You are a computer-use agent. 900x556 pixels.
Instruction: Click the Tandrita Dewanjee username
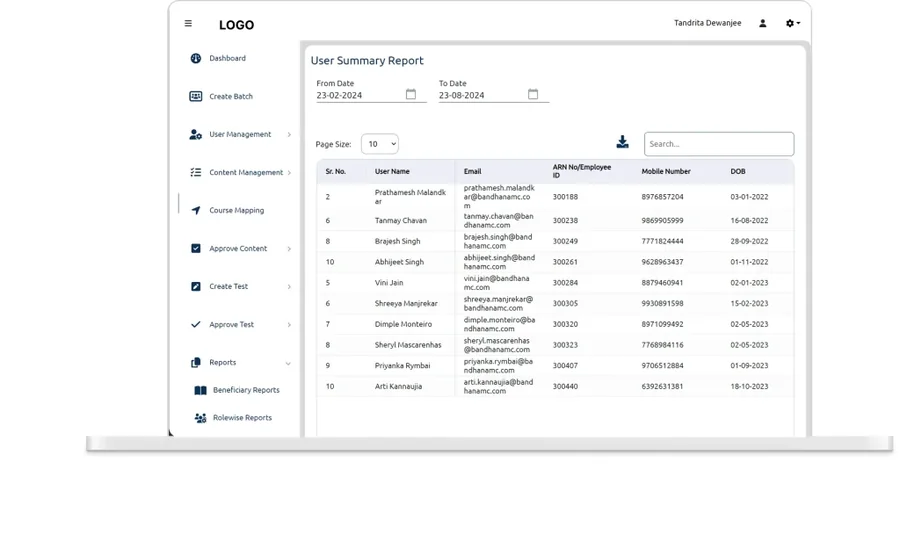click(x=708, y=23)
